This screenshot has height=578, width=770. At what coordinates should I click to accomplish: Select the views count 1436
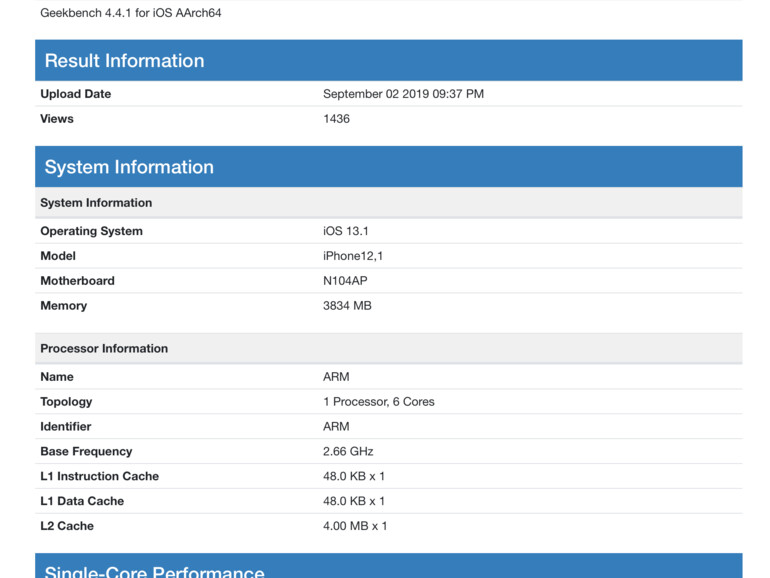336,119
